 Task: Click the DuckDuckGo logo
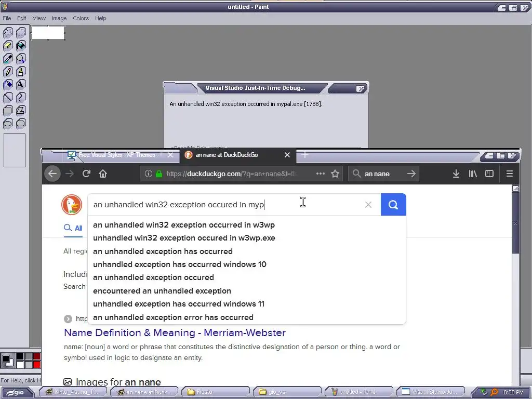tap(72, 205)
